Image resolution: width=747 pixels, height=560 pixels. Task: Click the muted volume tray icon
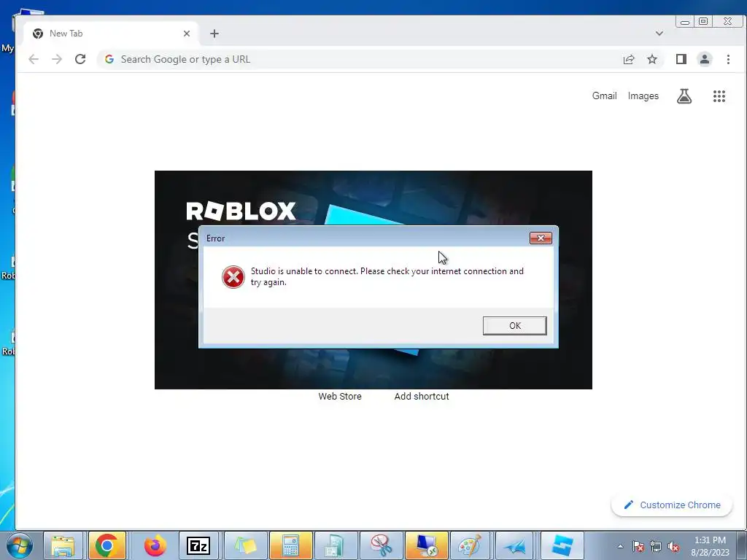coord(673,547)
